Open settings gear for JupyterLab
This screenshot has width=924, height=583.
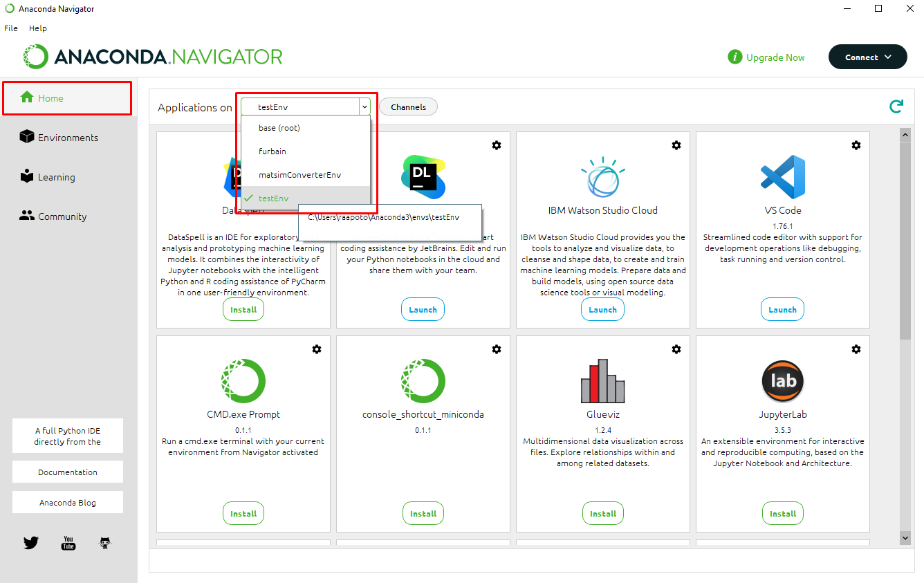point(856,349)
